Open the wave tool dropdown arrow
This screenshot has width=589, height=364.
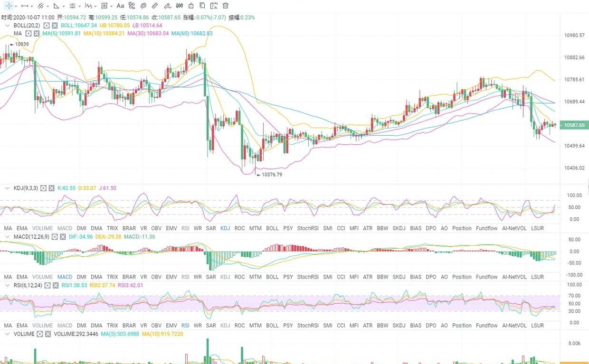click(95, 6)
